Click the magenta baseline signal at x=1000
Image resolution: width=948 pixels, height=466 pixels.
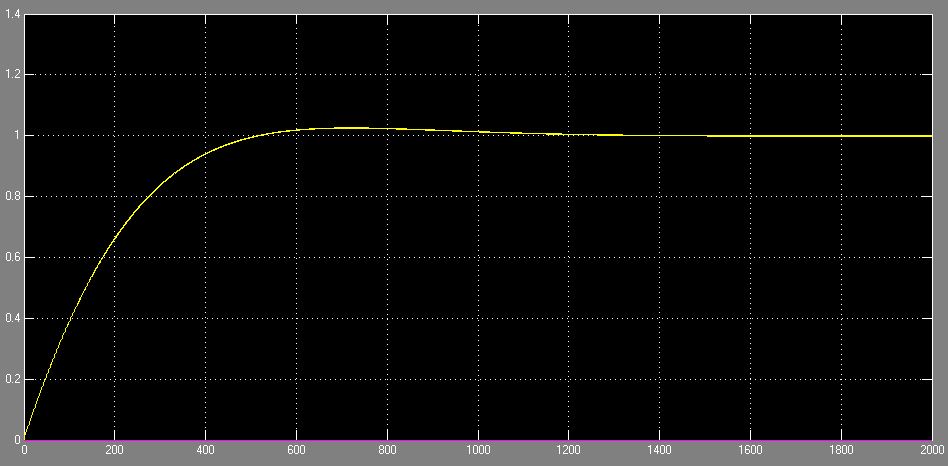click(478, 440)
